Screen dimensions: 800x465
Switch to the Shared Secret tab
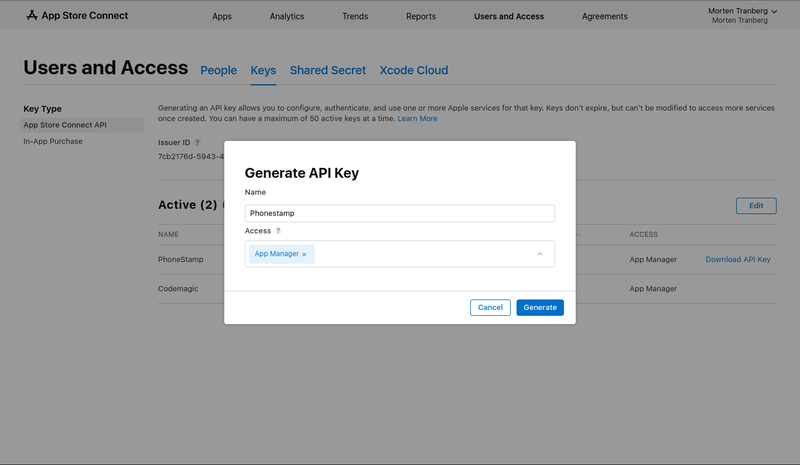click(x=328, y=70)
